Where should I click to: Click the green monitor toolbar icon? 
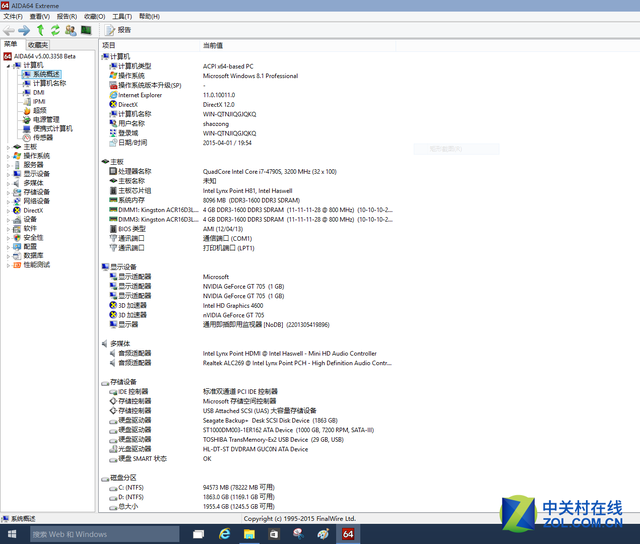click(x=86, y=30)
